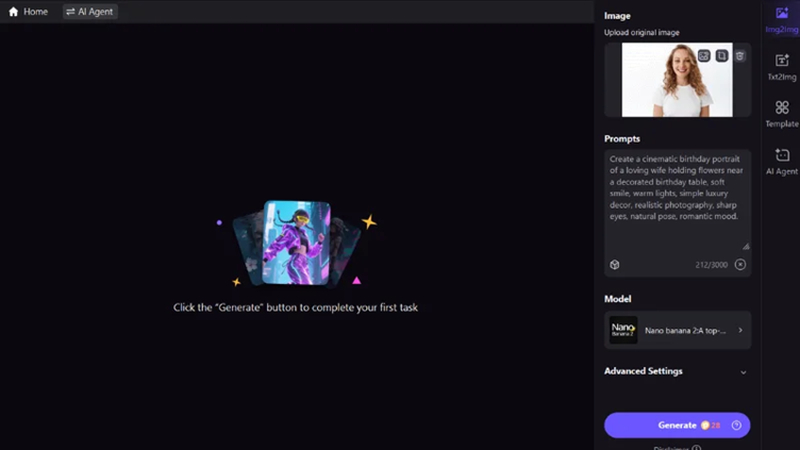Click the credits coin icon on Generate button
Viewport: 800px width, 450px height.
point(705,426)
